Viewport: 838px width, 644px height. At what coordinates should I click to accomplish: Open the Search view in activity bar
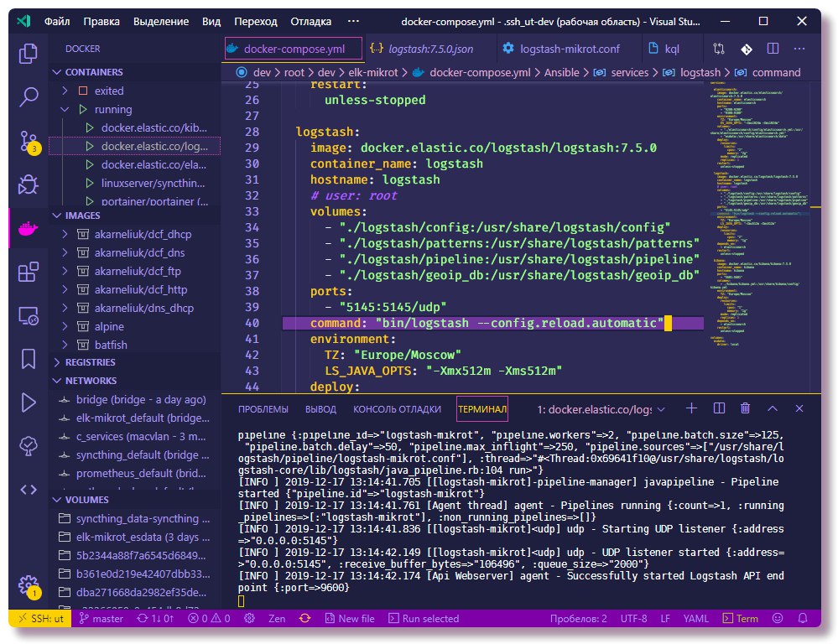coord(28,97)
